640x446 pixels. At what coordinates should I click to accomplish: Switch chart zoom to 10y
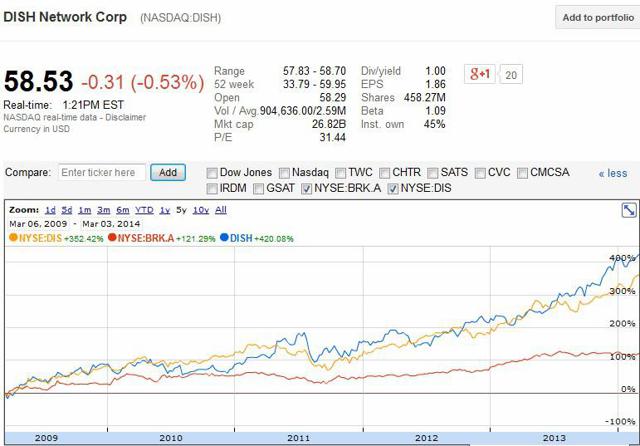pyautogui.click(x=201, y=210)
